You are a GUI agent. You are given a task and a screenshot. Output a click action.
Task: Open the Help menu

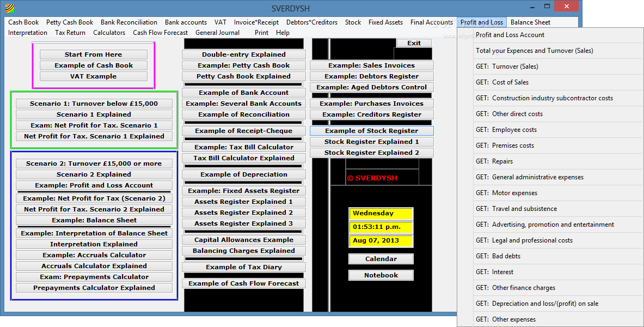(x=283, y=33)
